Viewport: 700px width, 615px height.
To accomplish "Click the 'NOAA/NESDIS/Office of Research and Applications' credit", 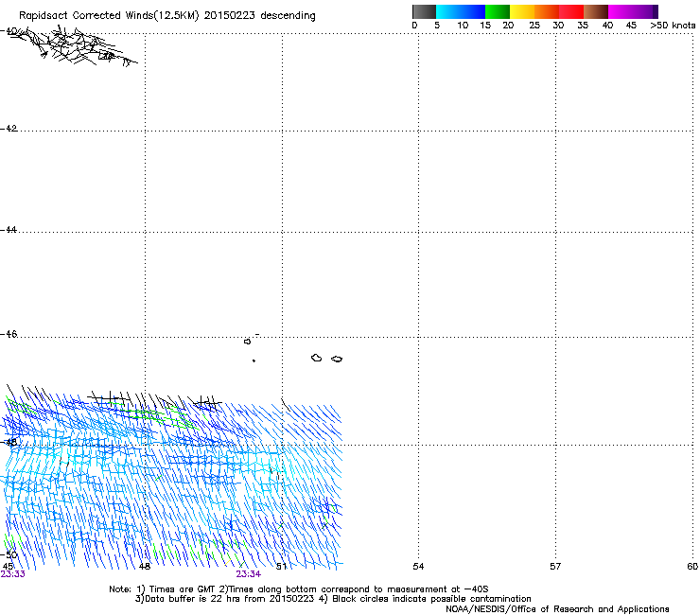I will pyautogui.click(x=557, y=609).
